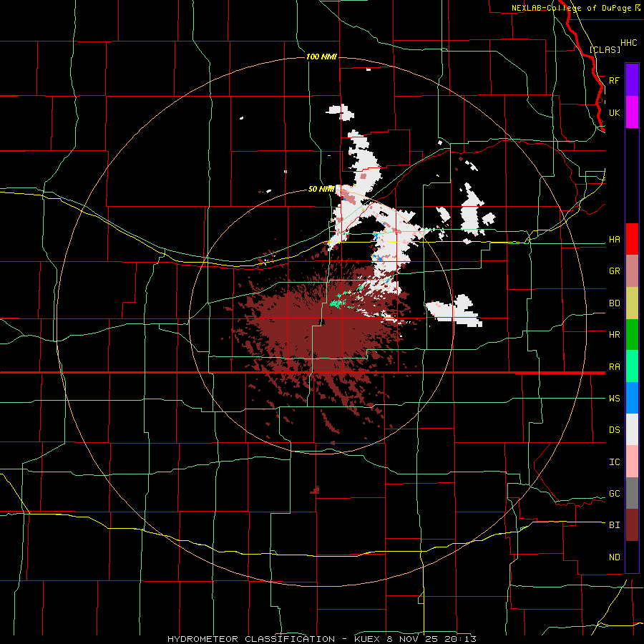644x644 pixels.
Task: Select the white DS legend swatch
Action: 632,429
